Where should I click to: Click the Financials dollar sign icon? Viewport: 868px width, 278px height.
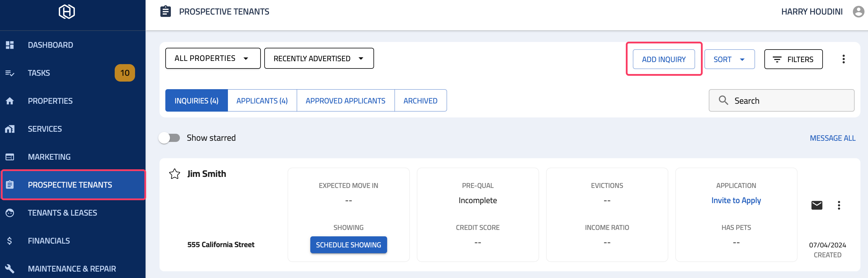coord(9,241)
